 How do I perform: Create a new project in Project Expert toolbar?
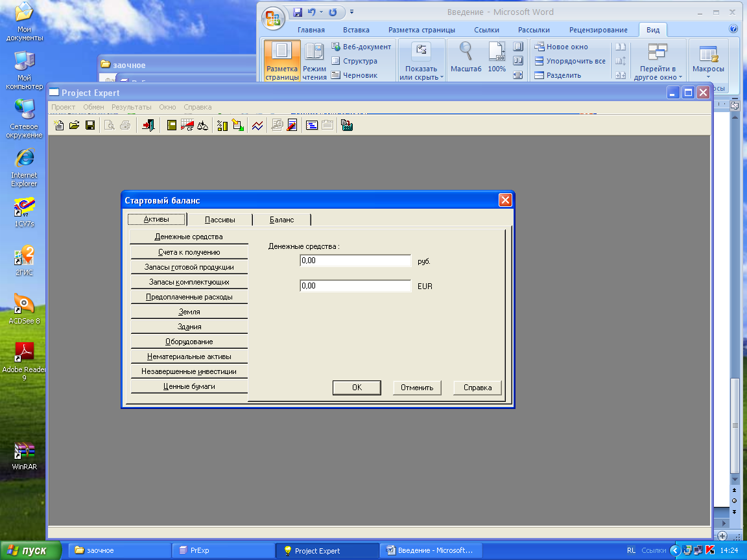tap(58, 126)
